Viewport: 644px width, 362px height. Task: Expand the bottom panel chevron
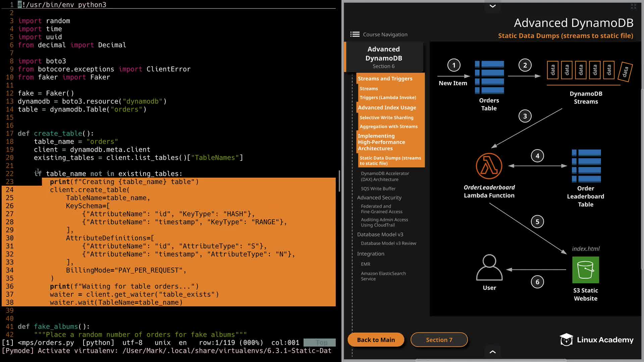[492, 352]
